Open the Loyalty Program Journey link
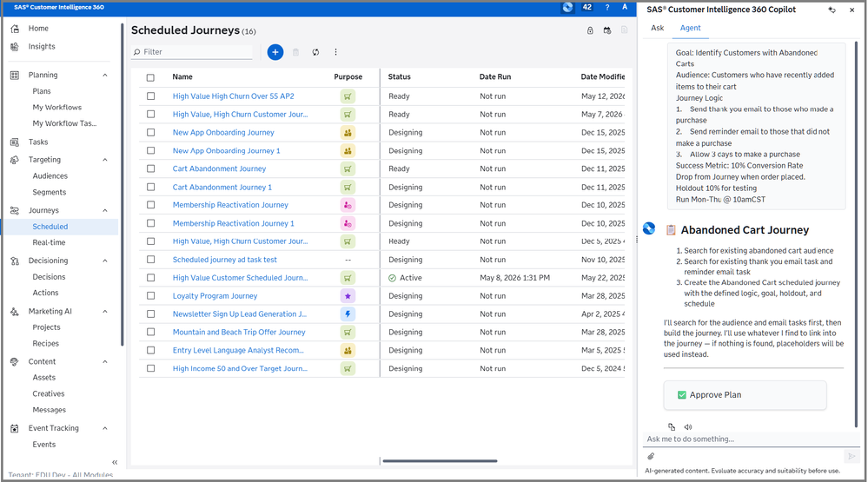868x482 pixels. coord(215,296)
